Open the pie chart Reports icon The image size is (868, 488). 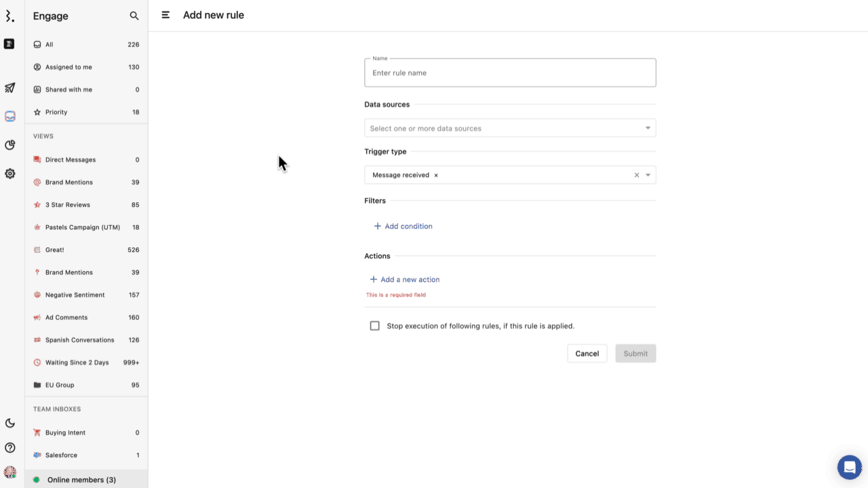(x=9, y=145)
